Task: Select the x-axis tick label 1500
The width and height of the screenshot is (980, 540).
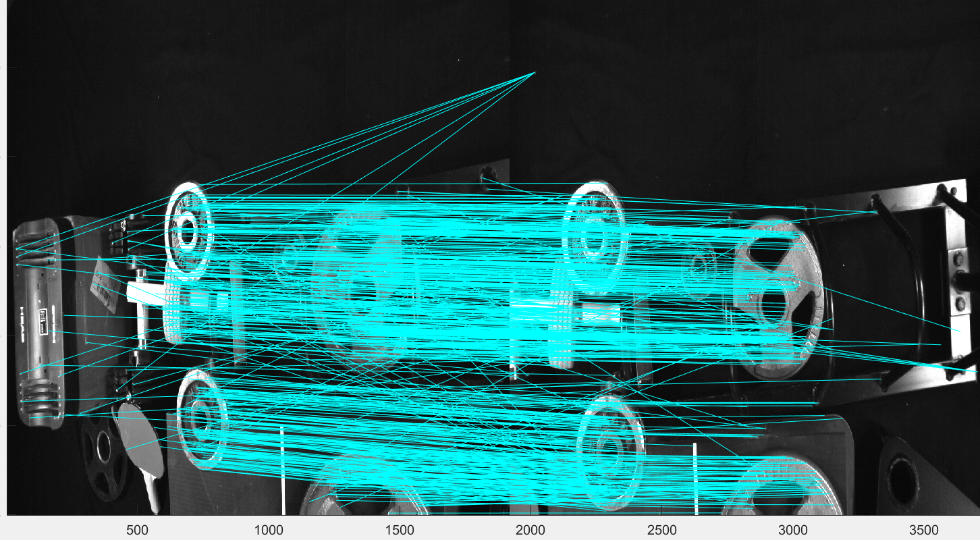Action: click(x=400, y=530)
